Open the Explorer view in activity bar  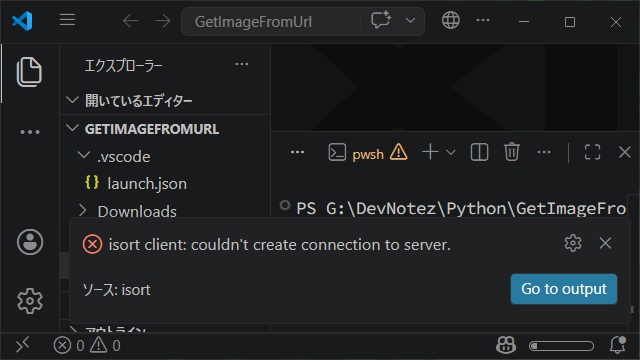click(29, 72)
